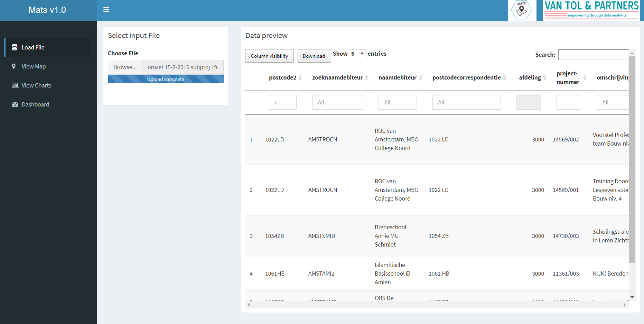Click the Data preview heading
The height and width of the screenshot is (324, 644).
click(x=266, y=36)
